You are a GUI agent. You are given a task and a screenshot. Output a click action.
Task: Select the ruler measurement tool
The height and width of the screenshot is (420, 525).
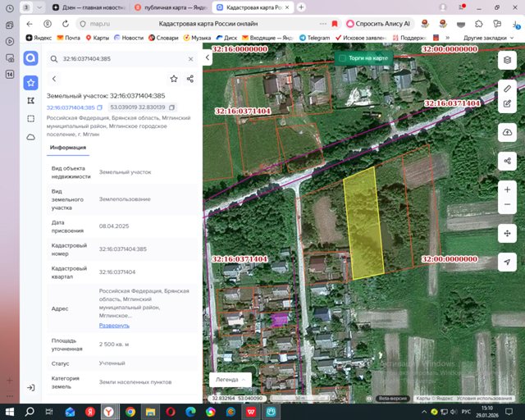[507, 89]
